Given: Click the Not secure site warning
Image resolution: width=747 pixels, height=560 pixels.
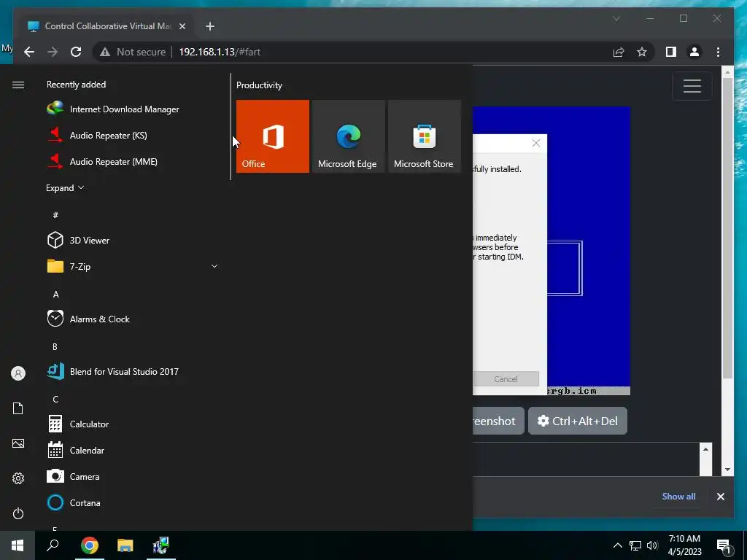Looking at the screenshot, I should (x=133, y=52).
